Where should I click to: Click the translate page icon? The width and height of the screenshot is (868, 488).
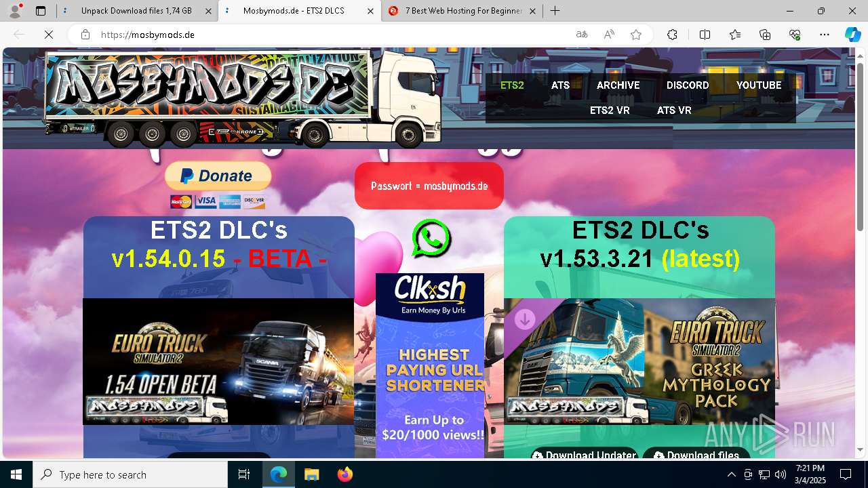point(582,35)
